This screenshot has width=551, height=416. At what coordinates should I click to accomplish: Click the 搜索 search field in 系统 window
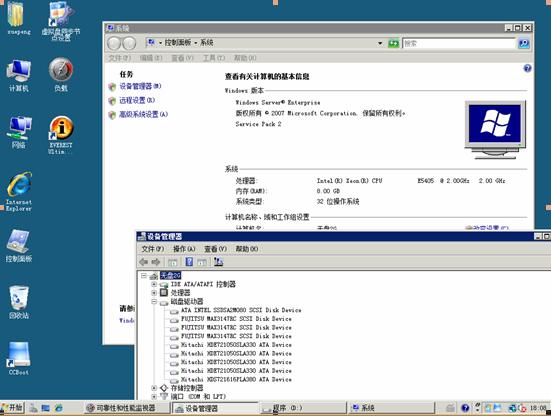(x=459, y=44)
